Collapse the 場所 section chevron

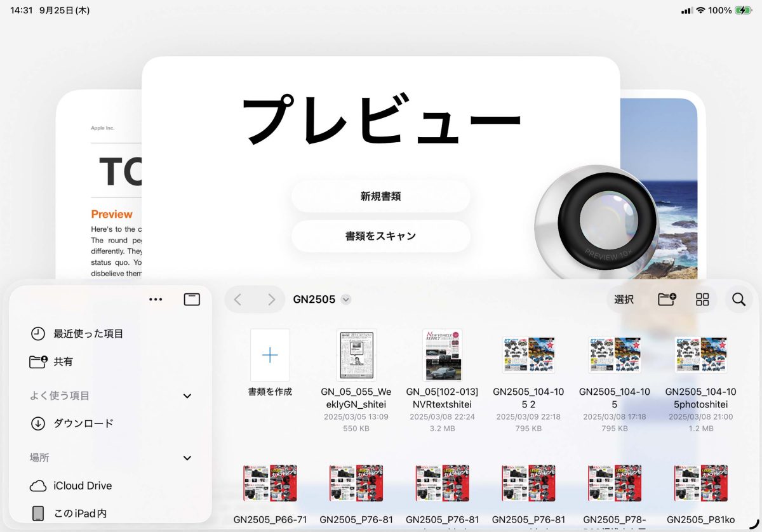coord(187,458)
